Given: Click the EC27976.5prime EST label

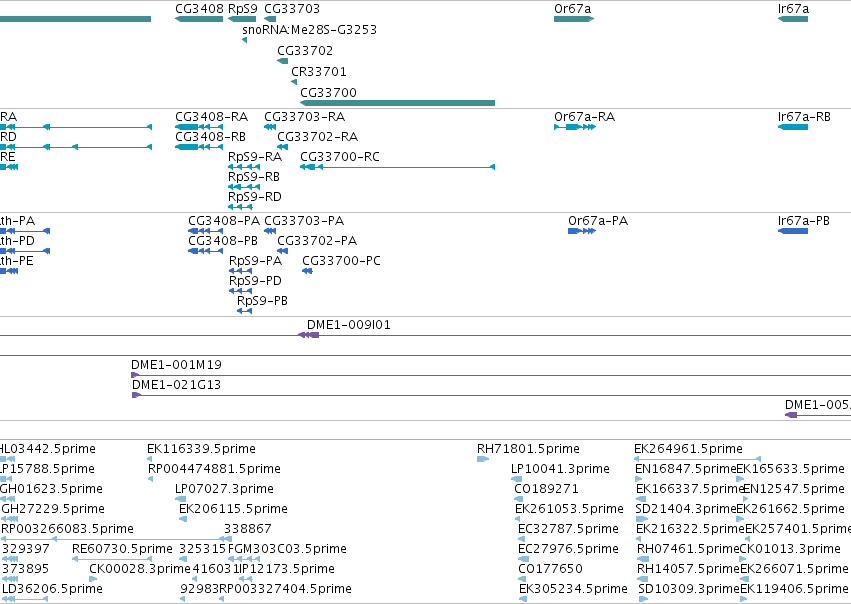Looking at the screenshot, I should pos(568,549).
